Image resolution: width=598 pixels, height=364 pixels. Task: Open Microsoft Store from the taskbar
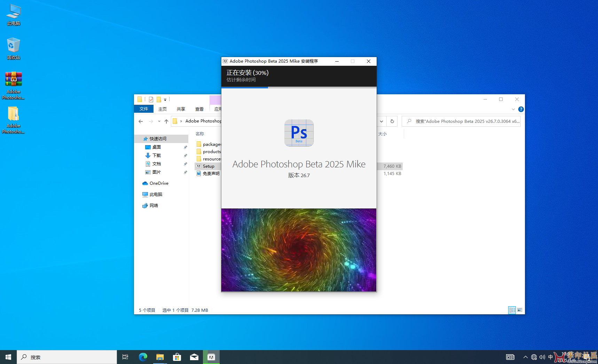coord(177,357)
